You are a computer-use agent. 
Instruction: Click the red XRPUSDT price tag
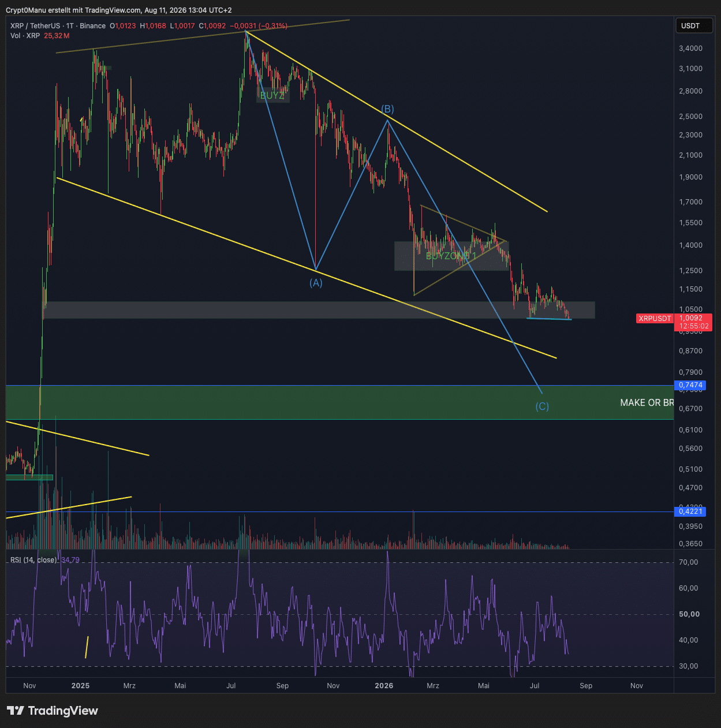pos(655,319)
